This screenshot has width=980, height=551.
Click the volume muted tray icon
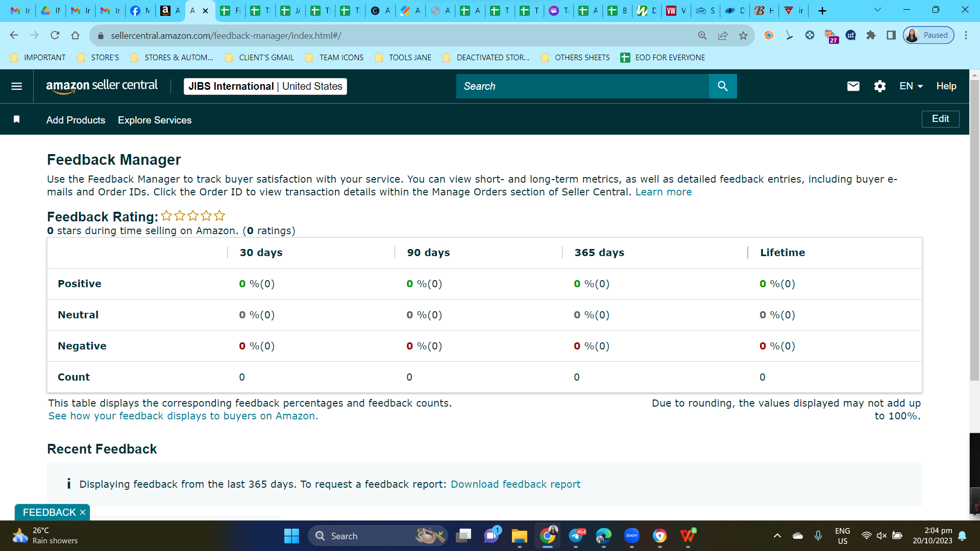tap(881, 536)
